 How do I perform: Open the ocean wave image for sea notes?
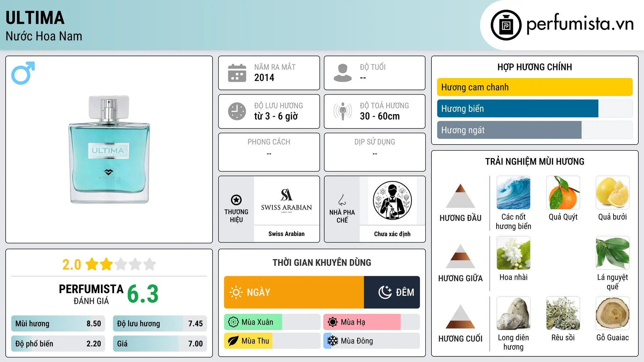[x=514, y=193]
